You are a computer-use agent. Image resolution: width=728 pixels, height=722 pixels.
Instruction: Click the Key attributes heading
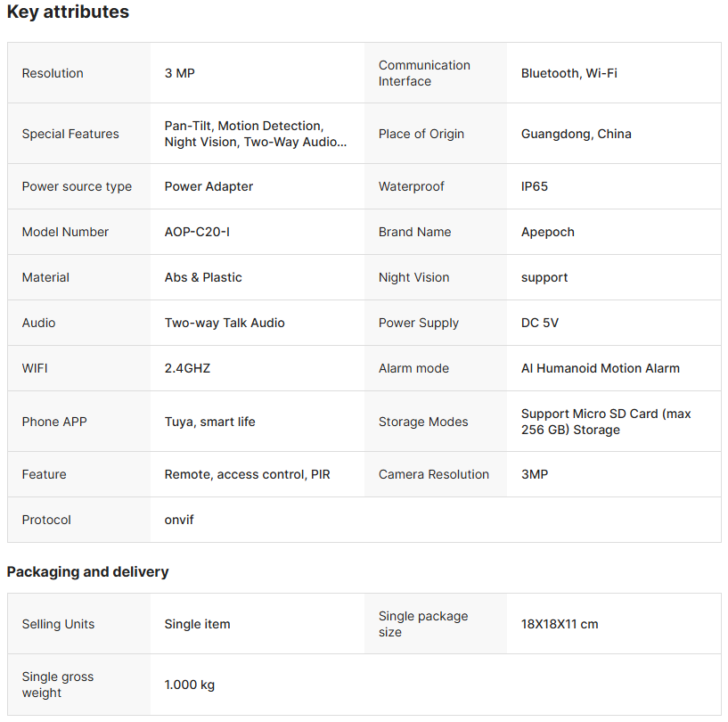pyautogui.click(x=68, y=12)
